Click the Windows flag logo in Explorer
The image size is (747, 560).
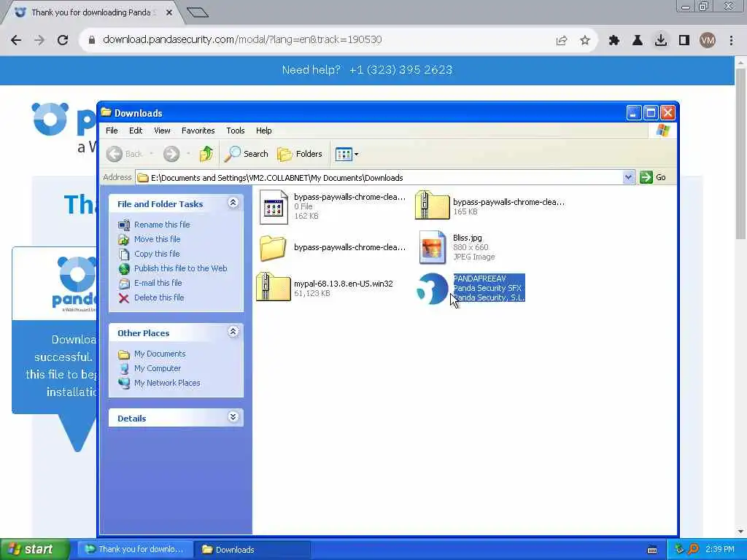tap(662, 131)
